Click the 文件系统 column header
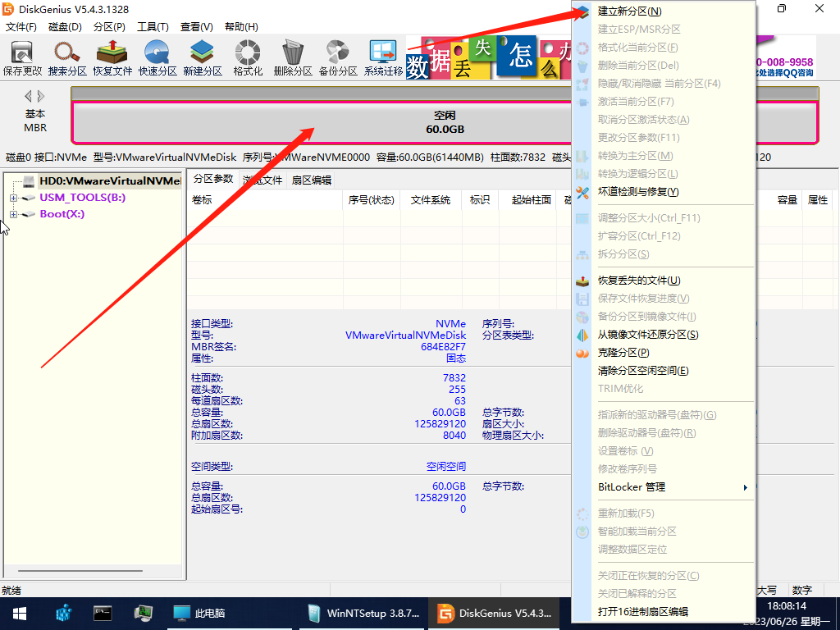This screenshot has width=840, height=630. point(431,200)
